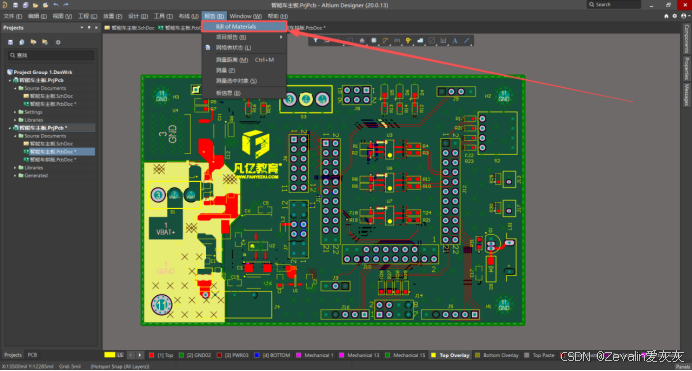The height and width of the screenshot is (371, 692).
Task: Select the place via tool in the Active Bar
Action: (408, 41)
